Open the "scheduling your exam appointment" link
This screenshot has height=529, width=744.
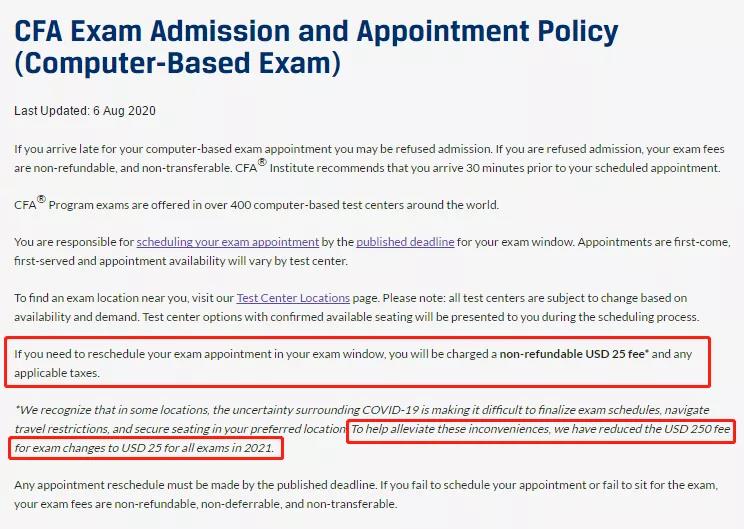227,242
